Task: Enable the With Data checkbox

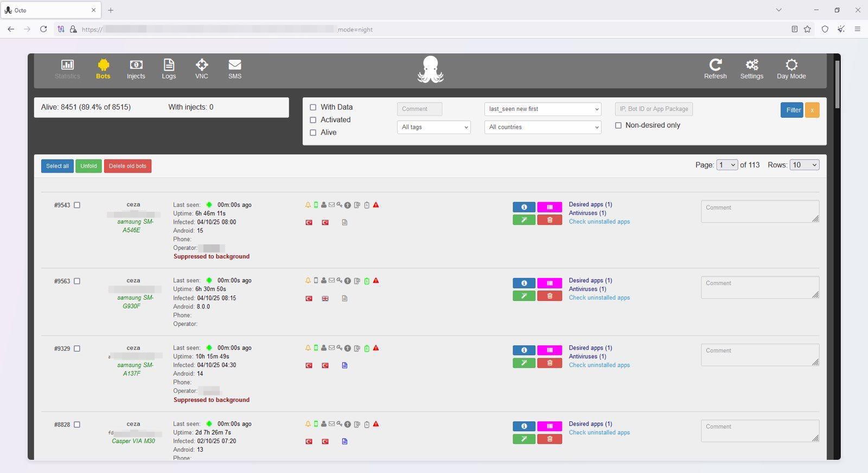Action: click(x=313, y=108)
